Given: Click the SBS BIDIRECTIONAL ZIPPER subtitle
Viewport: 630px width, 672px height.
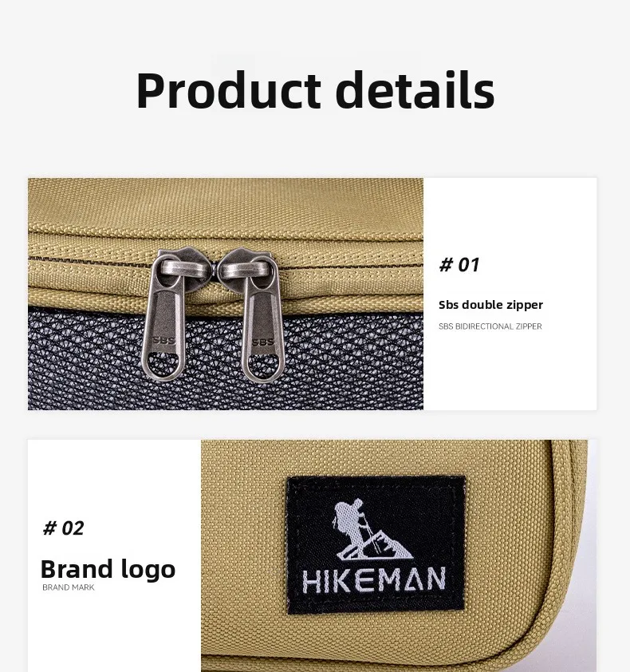Looking at the screenshot, I should coord(490,326).
